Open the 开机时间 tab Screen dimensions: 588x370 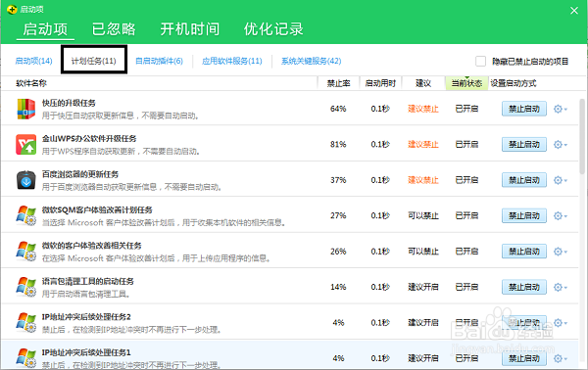(x=190, y=29)
